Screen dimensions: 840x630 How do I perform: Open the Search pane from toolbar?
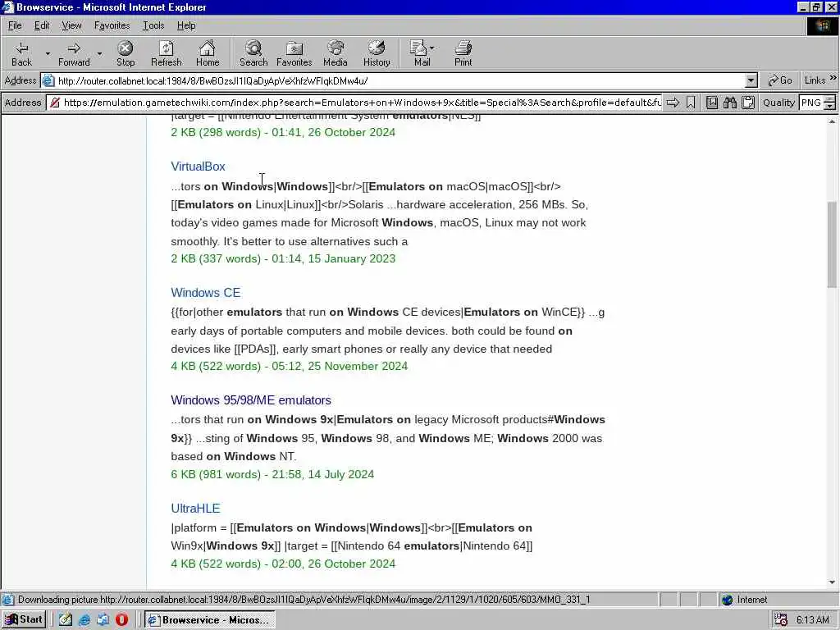pos(253,53)
